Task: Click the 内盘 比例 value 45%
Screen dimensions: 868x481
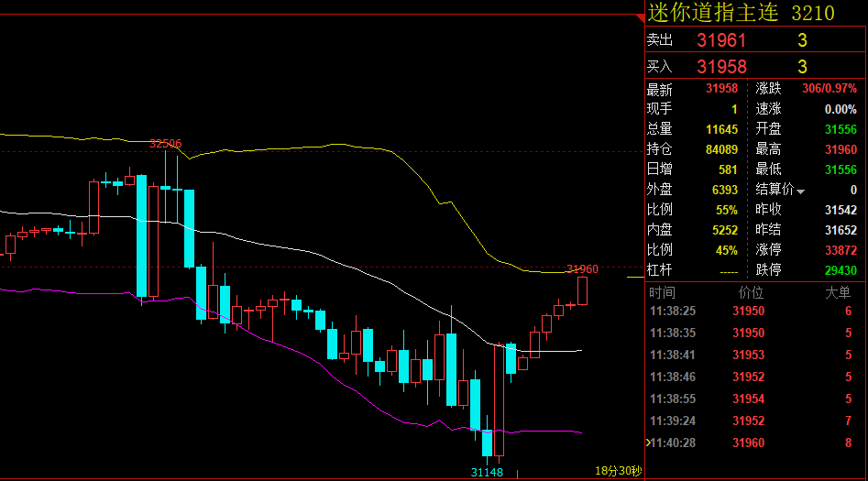Action: [727, 250]
